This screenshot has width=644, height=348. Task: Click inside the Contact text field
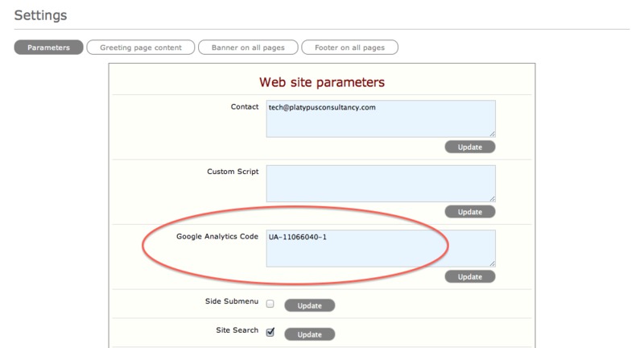coord(380,118)
